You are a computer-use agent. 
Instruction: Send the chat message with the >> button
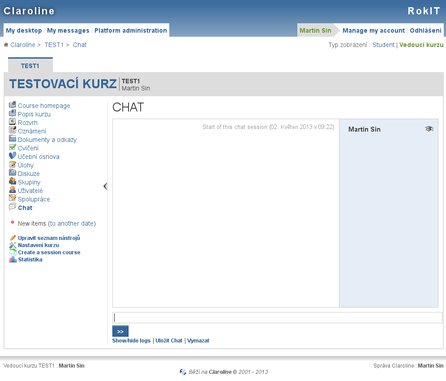(120, 331)
